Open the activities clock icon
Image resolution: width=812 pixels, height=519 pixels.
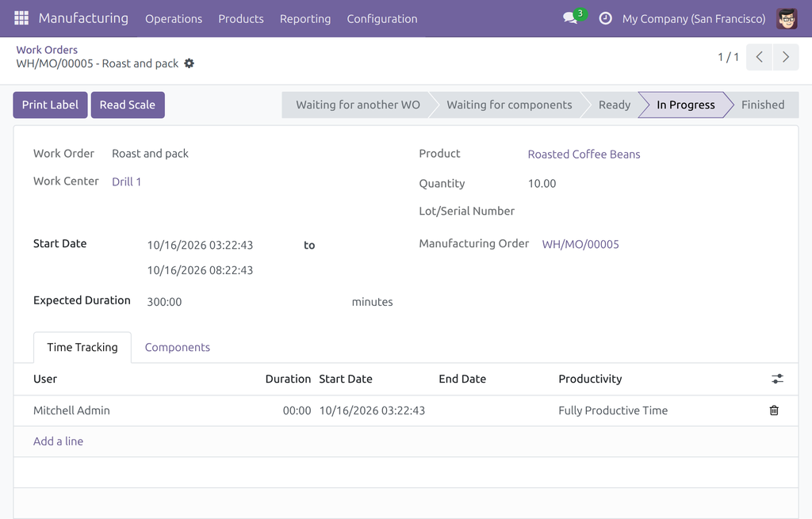pyautogui.click(x=605, y=19)
